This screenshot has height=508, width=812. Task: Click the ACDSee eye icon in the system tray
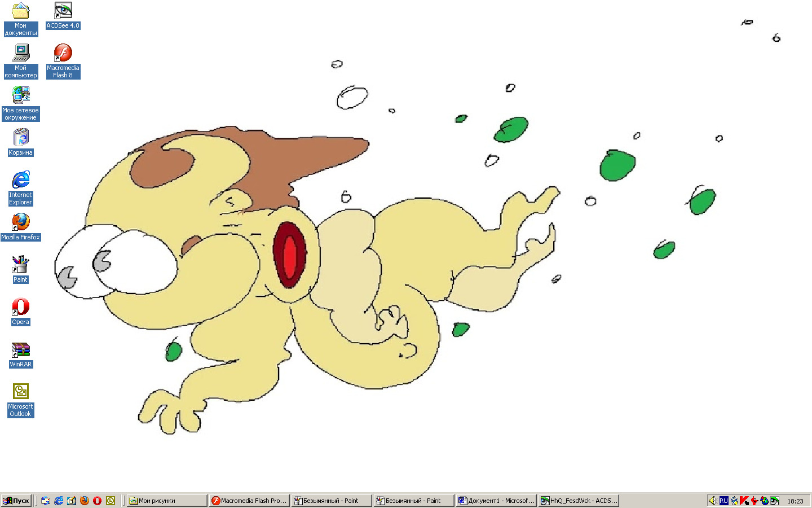coord(775,501)
